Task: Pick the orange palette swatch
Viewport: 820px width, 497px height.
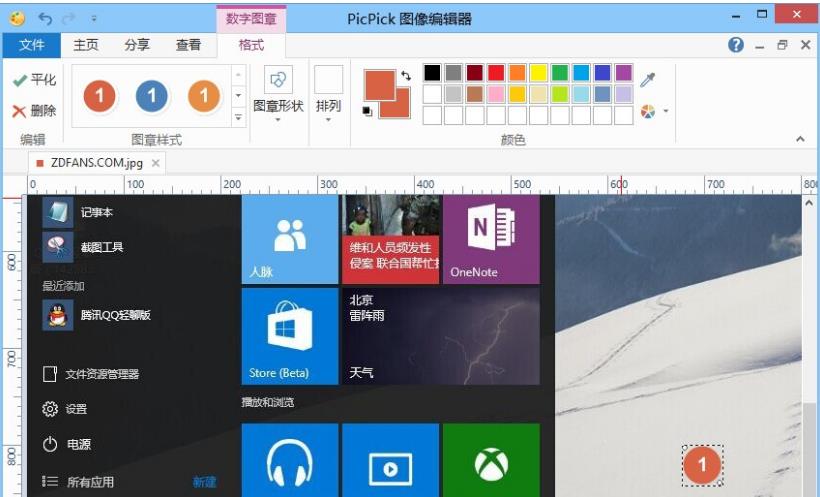Action: click(517, 73)
